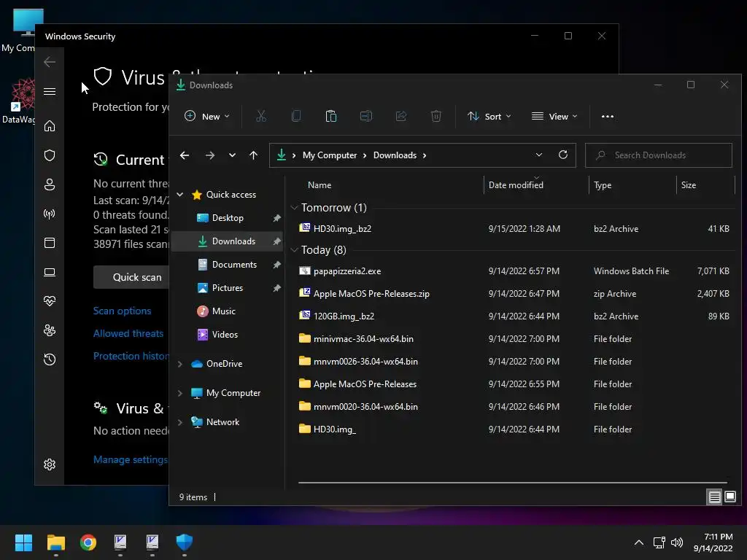Open Firewall & network icon in Security sidebar
Viewport: 747px width, 560px height.
[50, 214]
